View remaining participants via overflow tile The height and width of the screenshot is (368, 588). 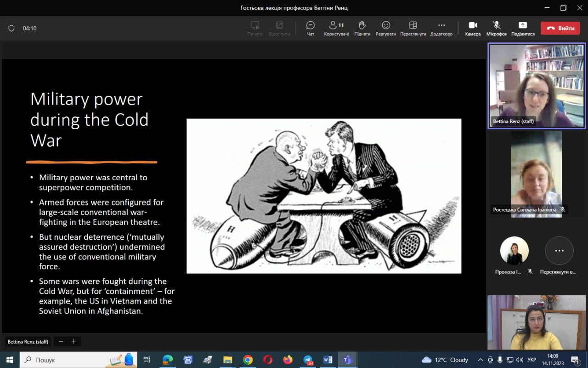tap(559, 251)
